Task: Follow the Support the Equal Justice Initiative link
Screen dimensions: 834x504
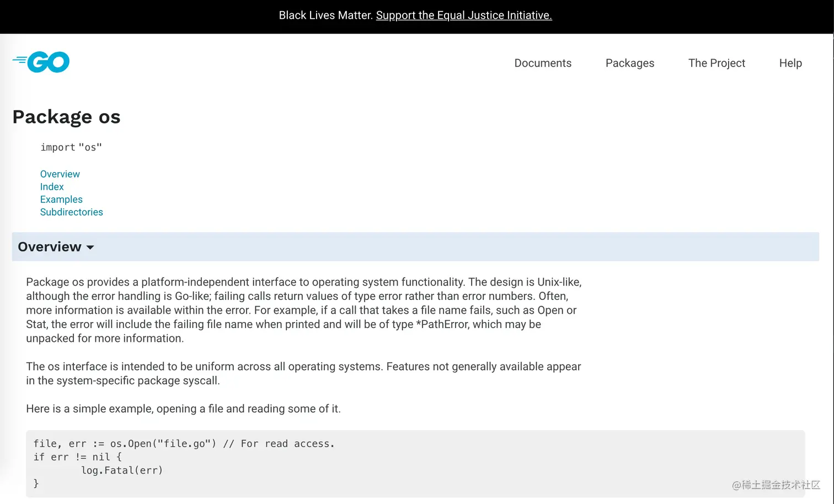Action: (464, 15)
